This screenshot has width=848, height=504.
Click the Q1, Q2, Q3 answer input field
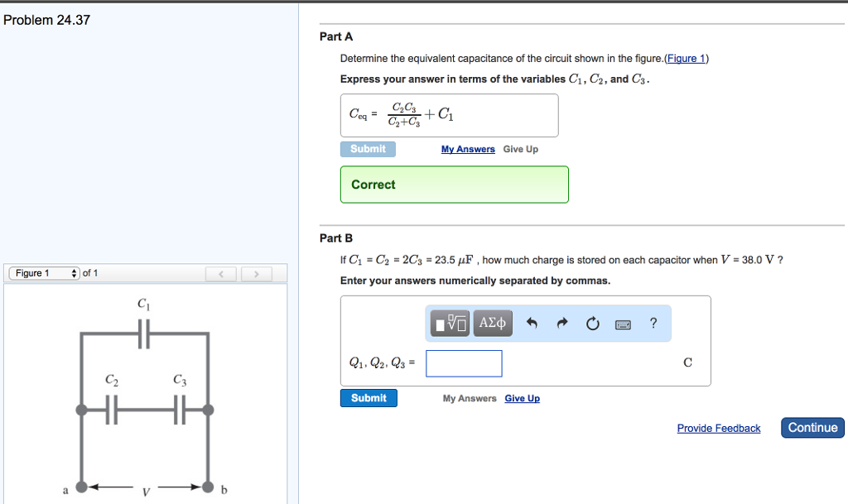464,363
